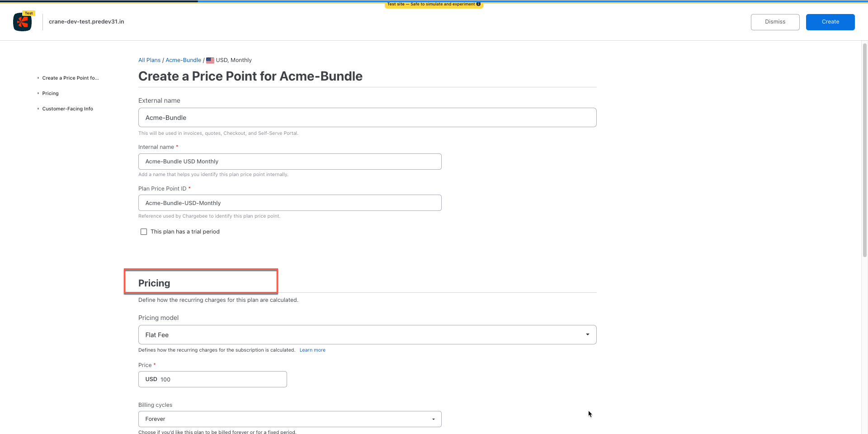868x434 pixels.
Task: Go to Customer-Facing Info in sidebar
Action: [x=67, y=109]
